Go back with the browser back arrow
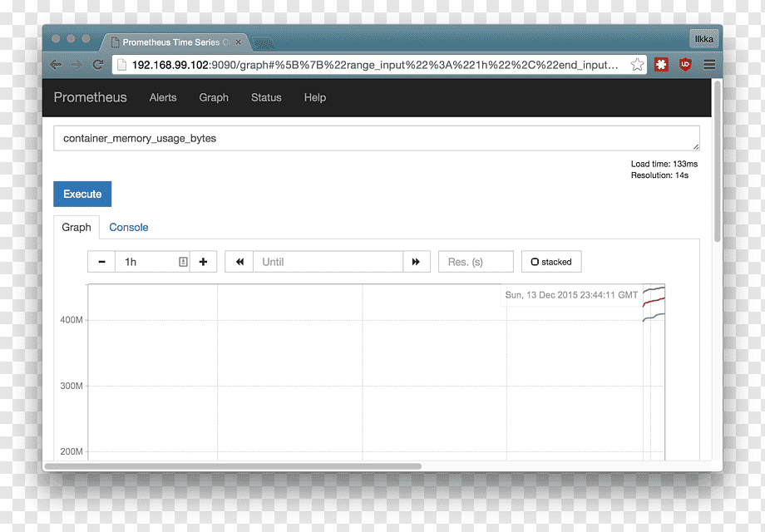Viewport: 765px width, 532px height. pyautogui.click(x=56, y=64)
